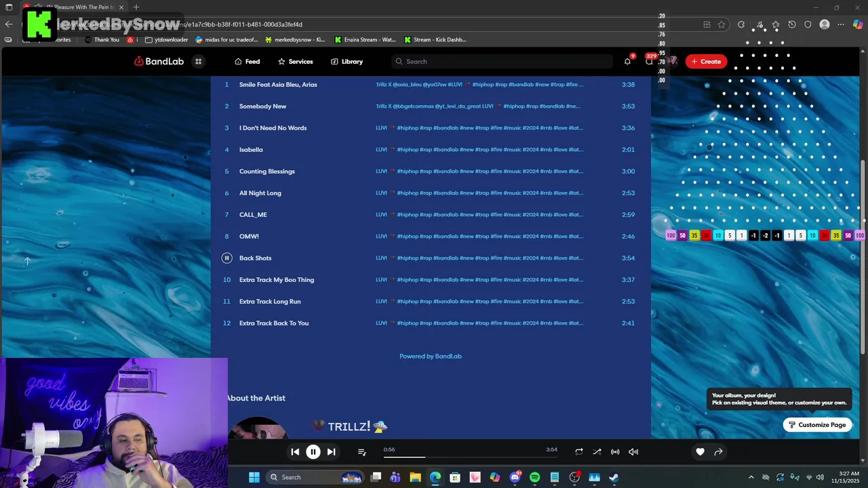Image resolution: width=868 pixels, height=488 pixels.
Task: Open Discord from the taskbar
Action: point(515,477)
